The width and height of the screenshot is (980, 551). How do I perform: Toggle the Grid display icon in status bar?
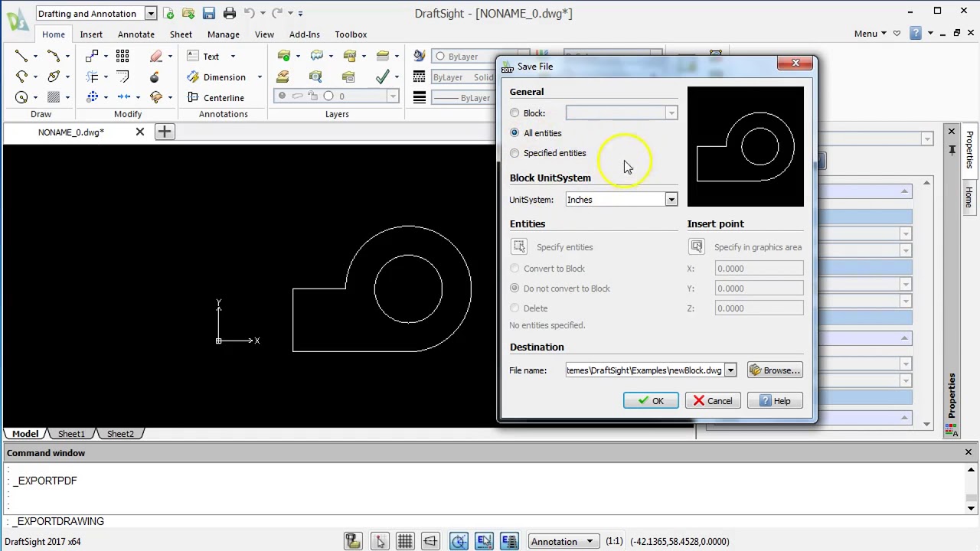405,541
